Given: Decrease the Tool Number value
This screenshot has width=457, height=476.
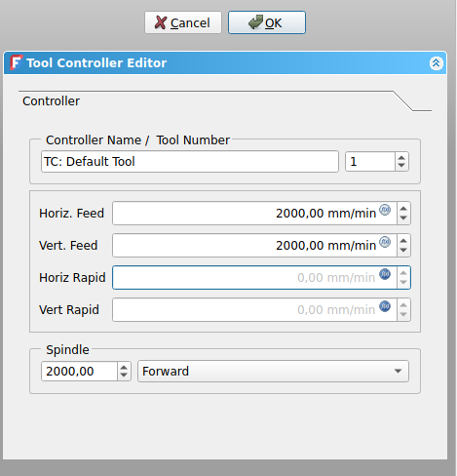Looking at the screenshot, I should coord(401,166).
